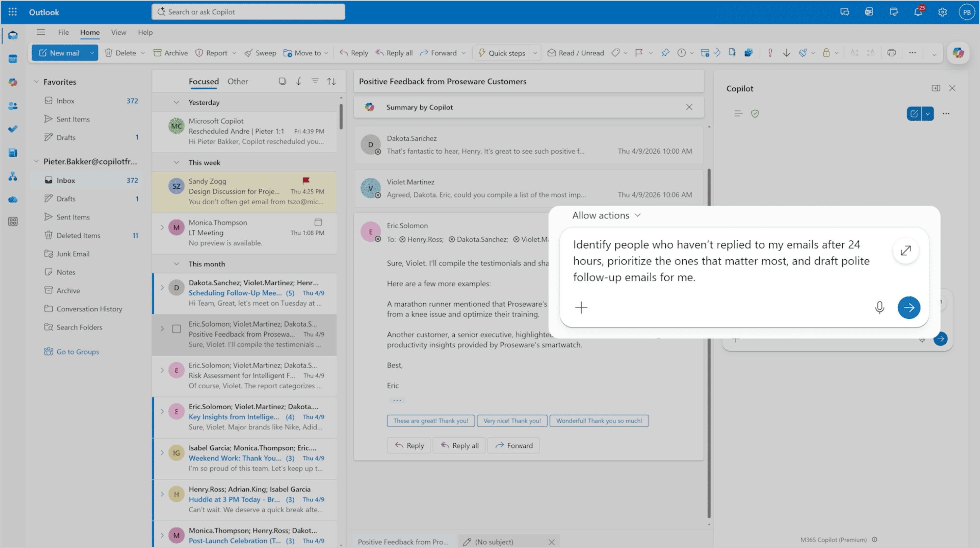Mark message important with exclamation icon
Image resolution: width=980 pixels, height=548 pixels.
click(x=770, y=52)
